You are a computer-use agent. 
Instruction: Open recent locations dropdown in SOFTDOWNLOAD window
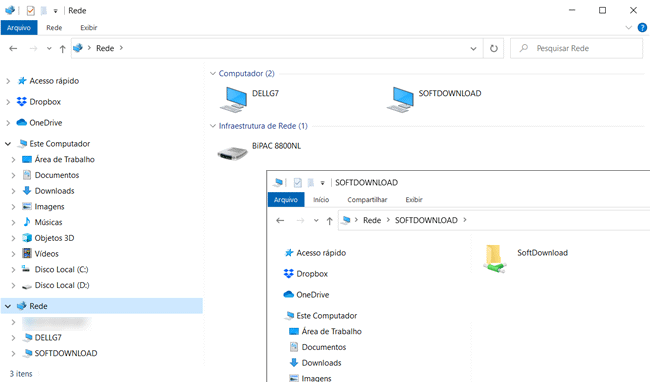(x=316, y=220)
